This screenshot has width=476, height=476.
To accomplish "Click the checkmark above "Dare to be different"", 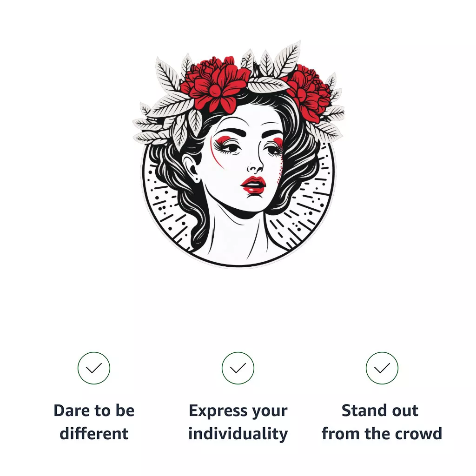I will [x=94, y=368].
